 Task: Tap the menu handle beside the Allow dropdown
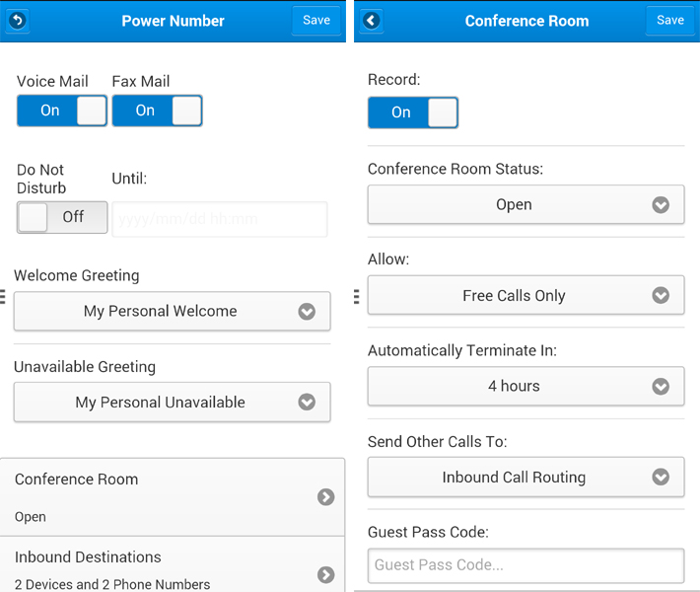pyautogui.click(x=356, y=297)
